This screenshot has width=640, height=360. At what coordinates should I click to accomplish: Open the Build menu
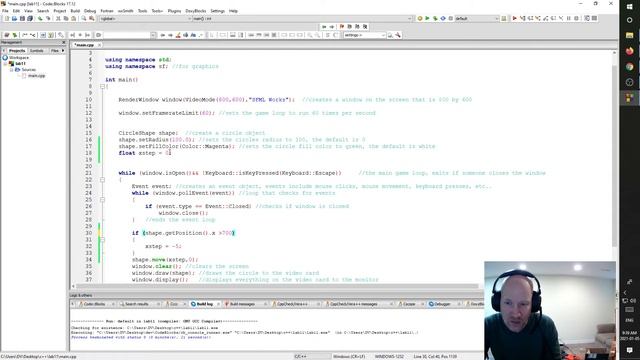click(75, 11)
